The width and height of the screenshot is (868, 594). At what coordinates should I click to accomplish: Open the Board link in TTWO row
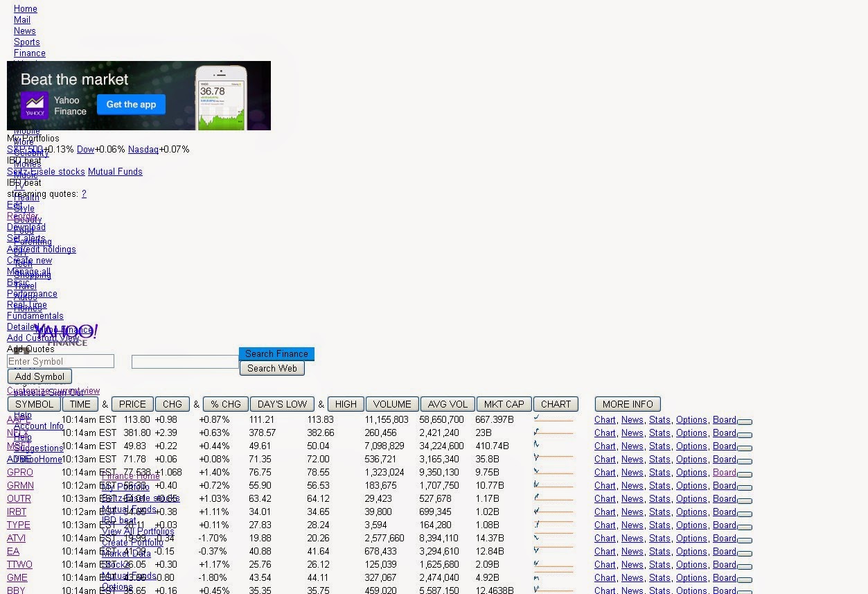[x=725, y=565]
